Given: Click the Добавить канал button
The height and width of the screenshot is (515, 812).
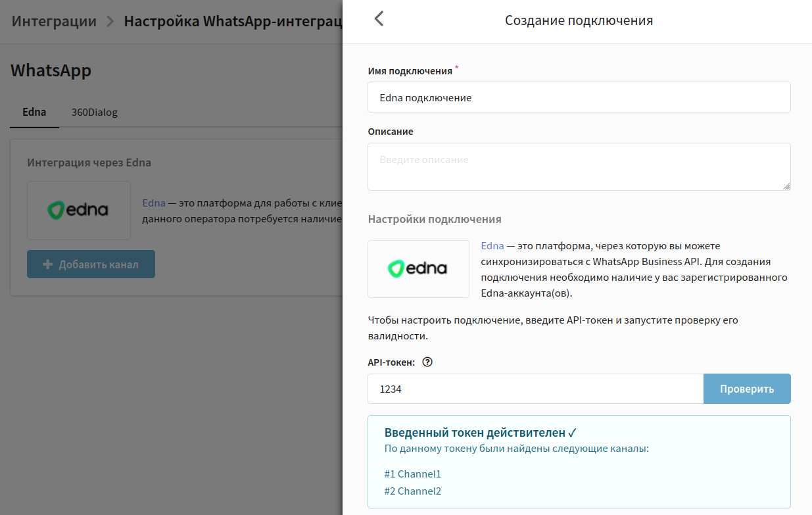Looking at the screenshot, I should click(91, 264).
